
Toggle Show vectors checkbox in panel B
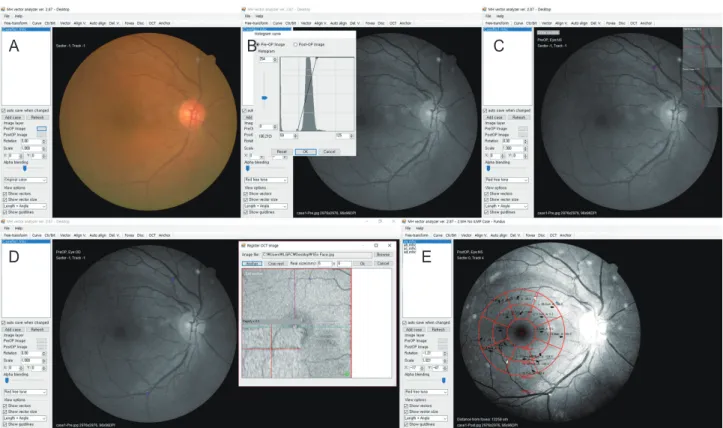[245, 194]
